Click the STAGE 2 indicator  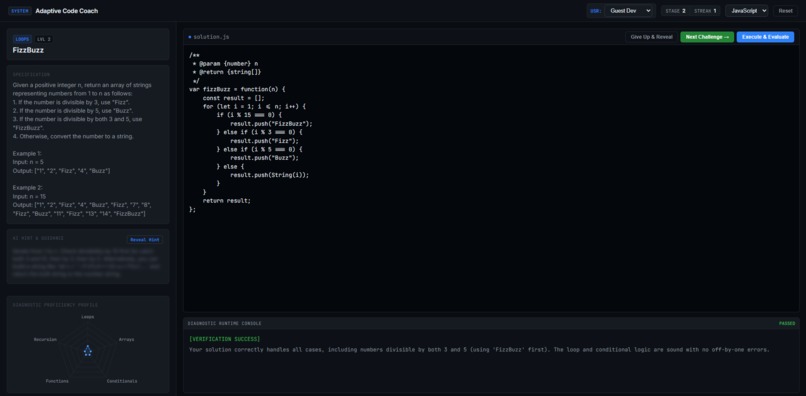pyautogui.click(x=675, y=11)
